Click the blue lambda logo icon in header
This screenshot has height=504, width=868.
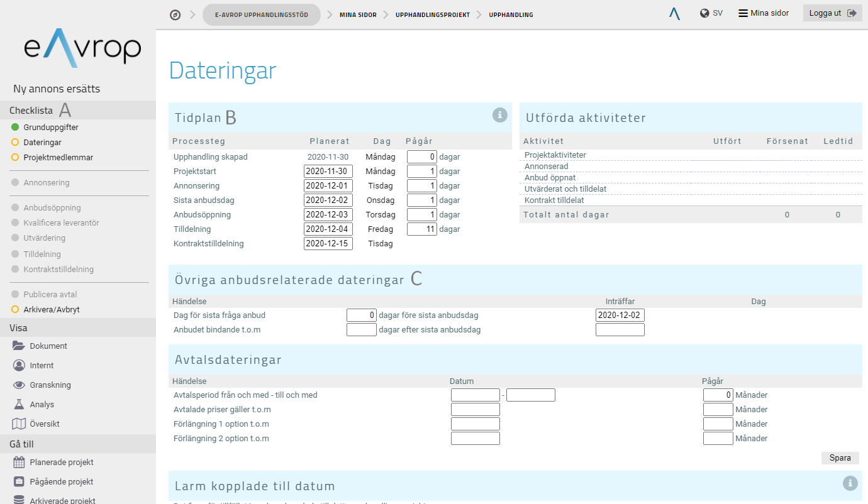(674, 13)
